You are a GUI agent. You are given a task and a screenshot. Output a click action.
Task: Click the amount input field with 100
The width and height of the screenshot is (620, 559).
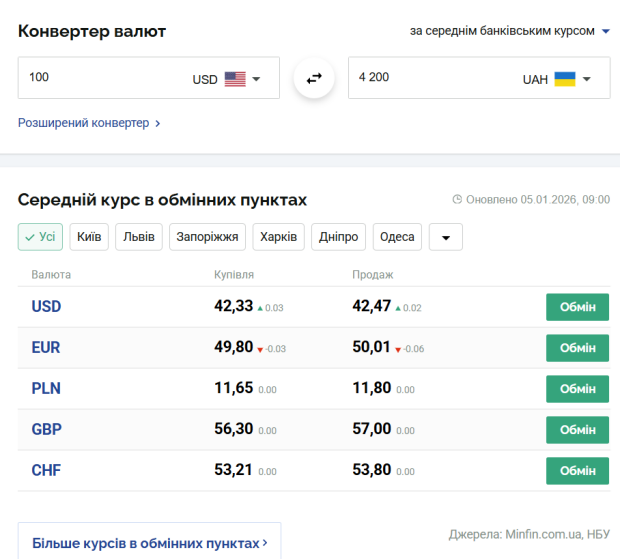[x=100, y=77]
